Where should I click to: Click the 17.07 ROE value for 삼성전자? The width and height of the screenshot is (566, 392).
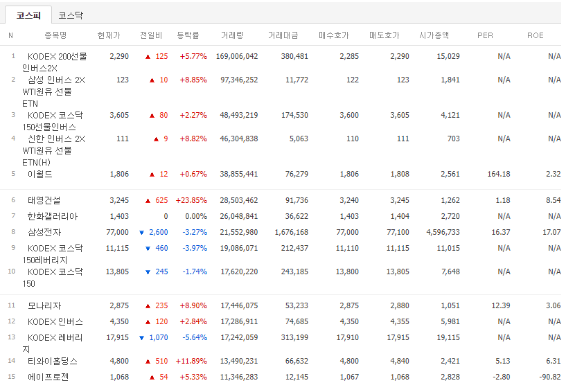[x=551, y=232]
